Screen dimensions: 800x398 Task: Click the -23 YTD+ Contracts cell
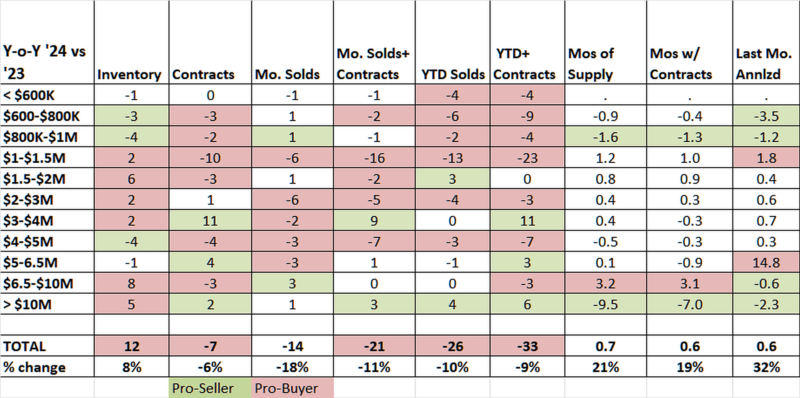click(x=527, y=158)
